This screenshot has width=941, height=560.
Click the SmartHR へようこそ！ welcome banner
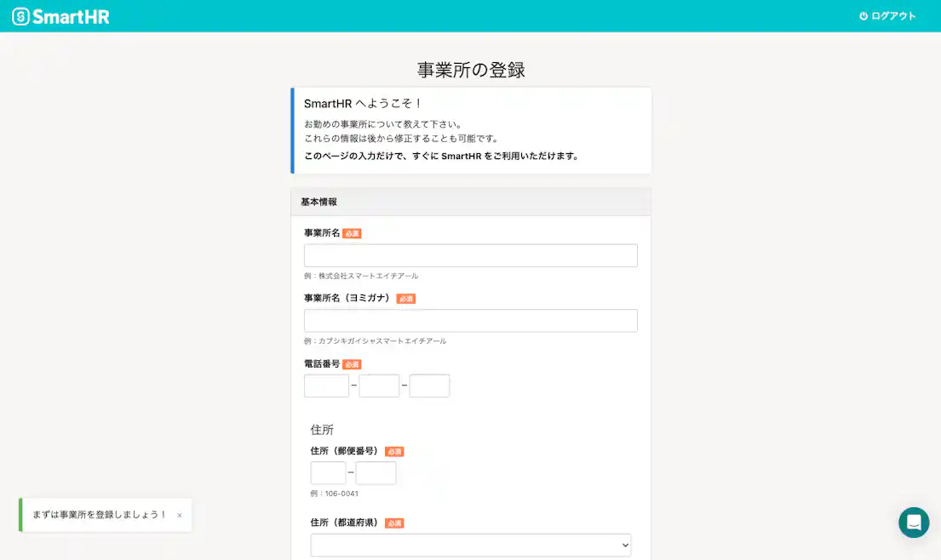pos(471,129)
